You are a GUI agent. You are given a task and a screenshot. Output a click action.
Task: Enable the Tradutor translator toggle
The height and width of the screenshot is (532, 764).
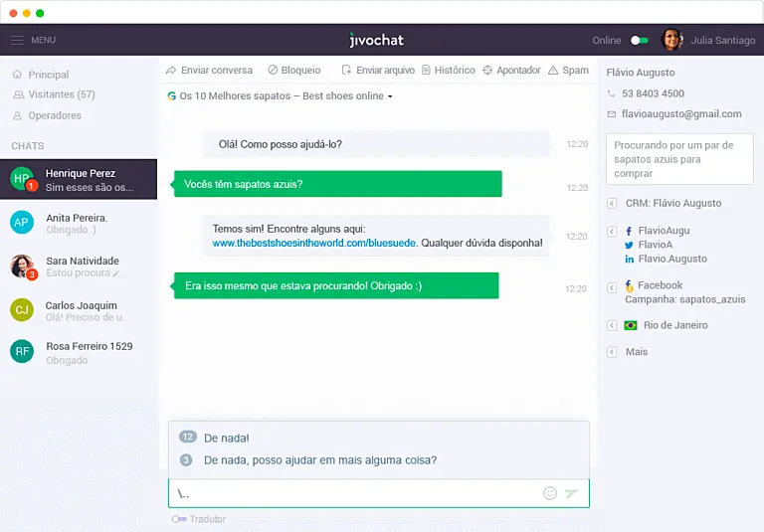coord(179,519)
